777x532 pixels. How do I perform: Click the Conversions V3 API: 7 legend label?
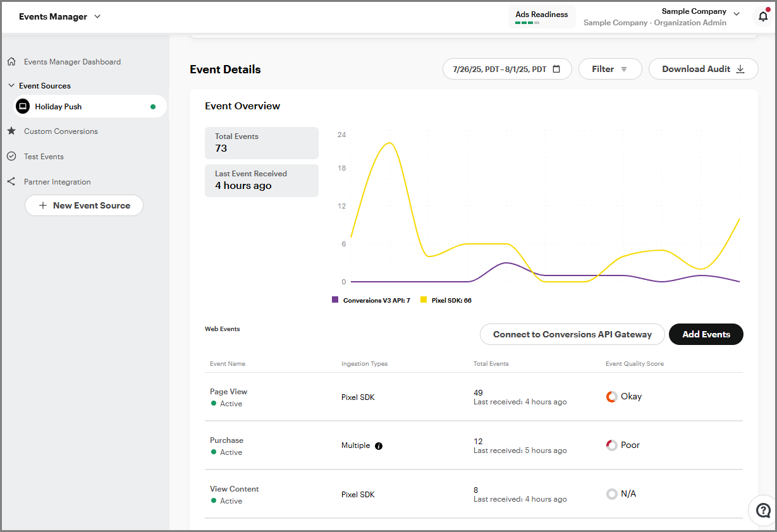click(377, 301)
